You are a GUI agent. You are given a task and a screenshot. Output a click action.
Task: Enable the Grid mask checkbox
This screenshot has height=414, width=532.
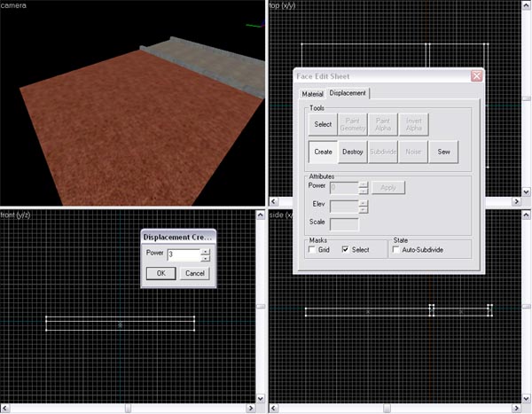(x=312, y=250)
